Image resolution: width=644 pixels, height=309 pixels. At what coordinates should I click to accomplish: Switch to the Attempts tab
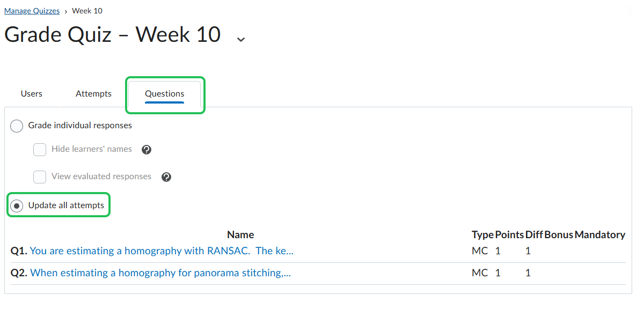click(x=93, y=94)
